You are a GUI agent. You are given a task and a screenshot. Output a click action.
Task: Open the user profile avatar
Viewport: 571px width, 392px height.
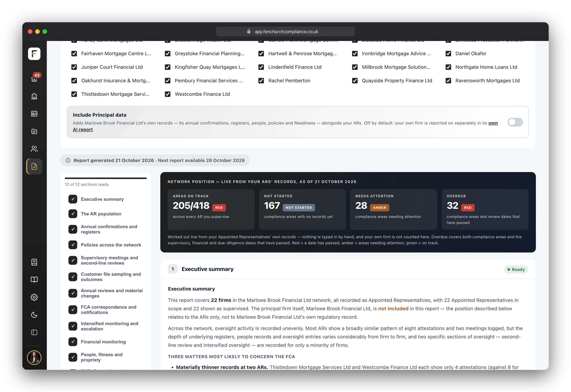click(34, 357)
